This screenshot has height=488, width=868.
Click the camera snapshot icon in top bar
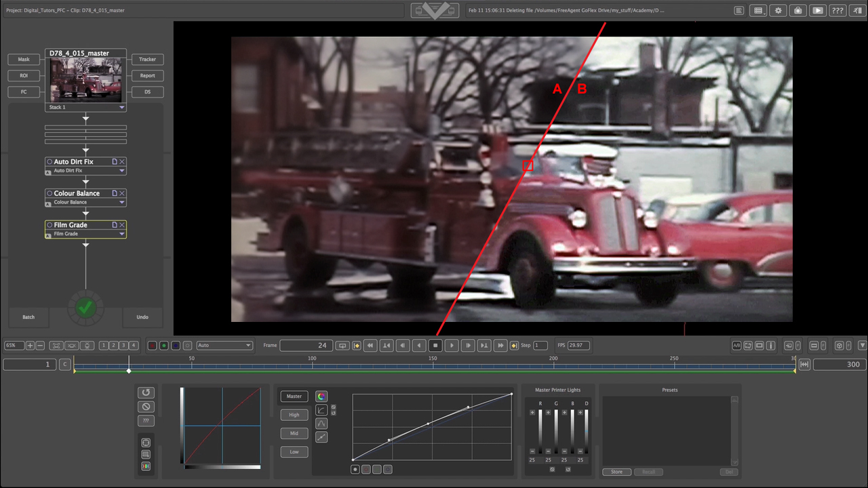pos(798,10)
